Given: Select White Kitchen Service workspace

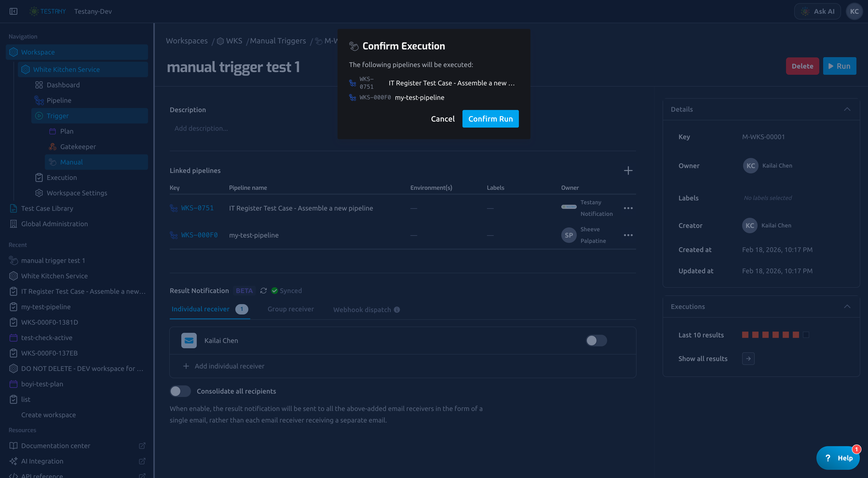Looking at the screenshot, I should click(83, 69).
